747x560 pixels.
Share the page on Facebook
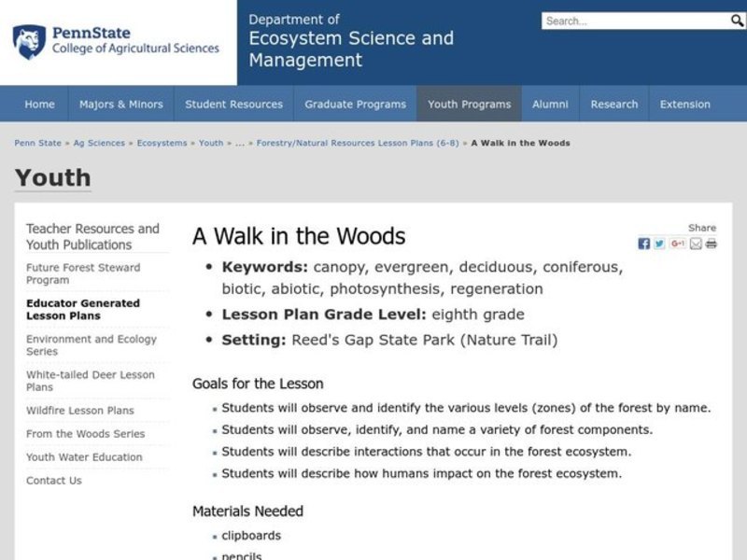click(x=643, y=245)
